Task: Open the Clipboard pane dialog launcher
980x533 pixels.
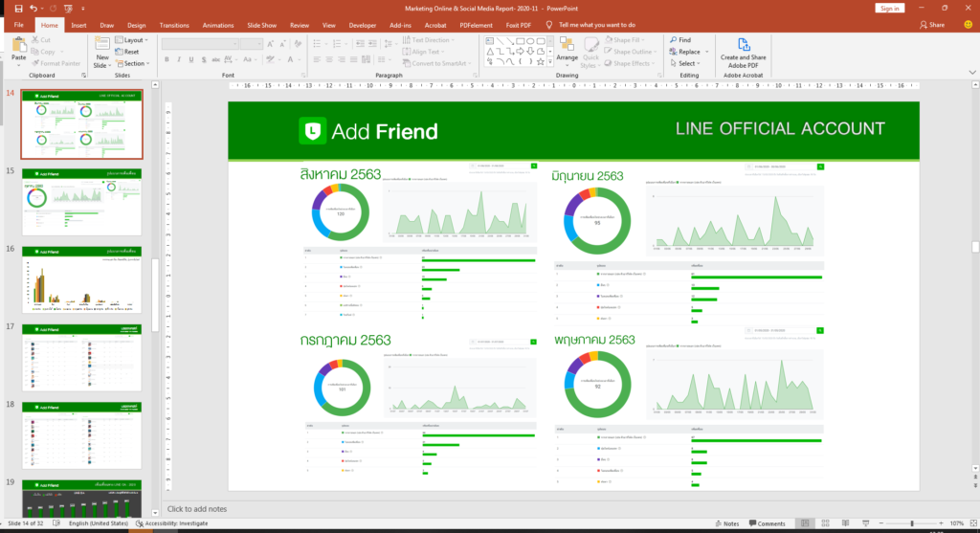Action: [x=83, y=75]
